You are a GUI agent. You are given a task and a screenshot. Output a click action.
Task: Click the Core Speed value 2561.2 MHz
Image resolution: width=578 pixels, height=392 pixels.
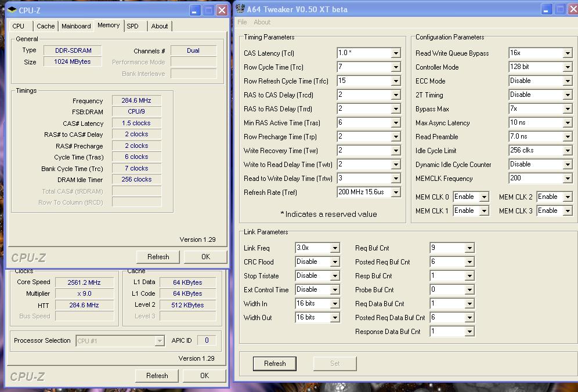pos(84,282)
